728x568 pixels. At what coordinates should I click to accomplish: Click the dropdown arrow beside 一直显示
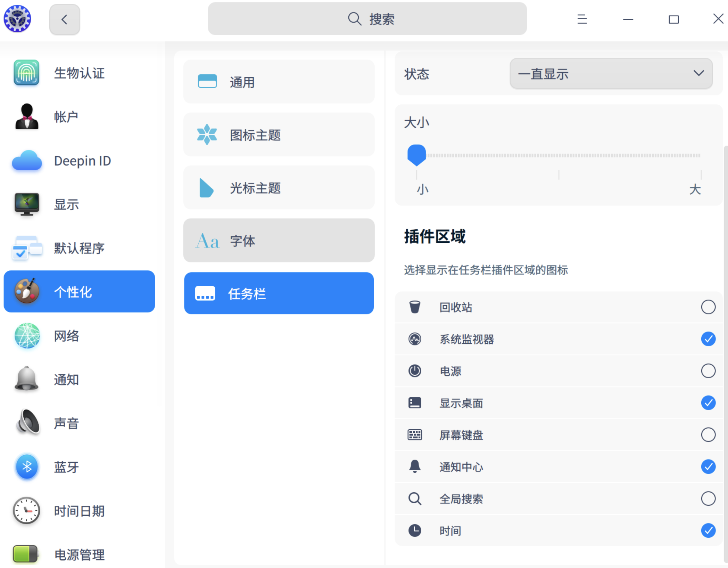tap(698, 73)
